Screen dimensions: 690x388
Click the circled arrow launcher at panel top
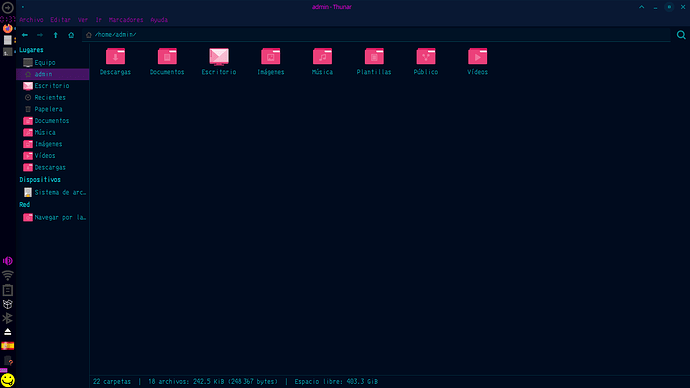[x=7, y=7]
